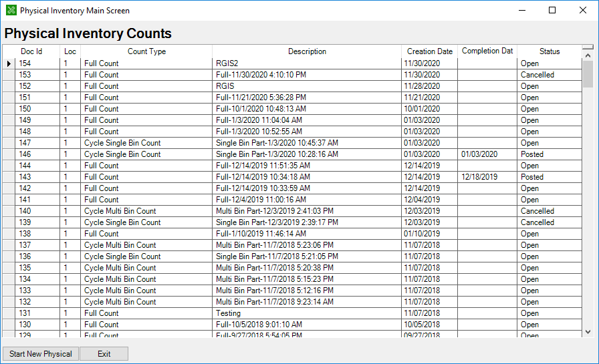This screenshot has width=599, height=364.
Task: Sort by the Status column header
Action: (550, 51)
